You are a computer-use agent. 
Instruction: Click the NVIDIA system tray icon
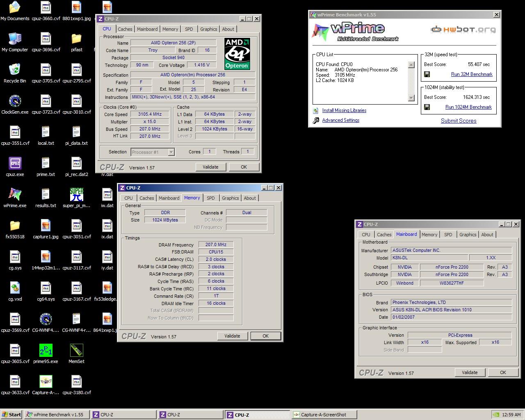pyautogui.click(x=496, y=415)
